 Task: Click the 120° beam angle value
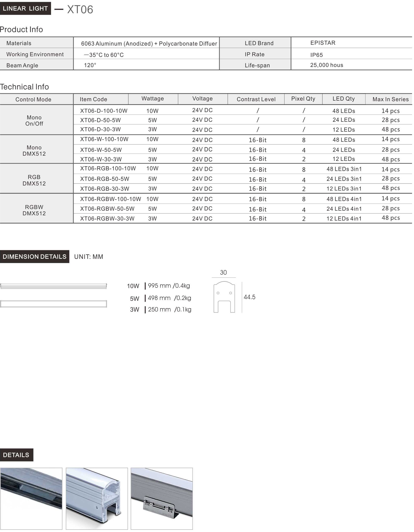click(90, 65)
